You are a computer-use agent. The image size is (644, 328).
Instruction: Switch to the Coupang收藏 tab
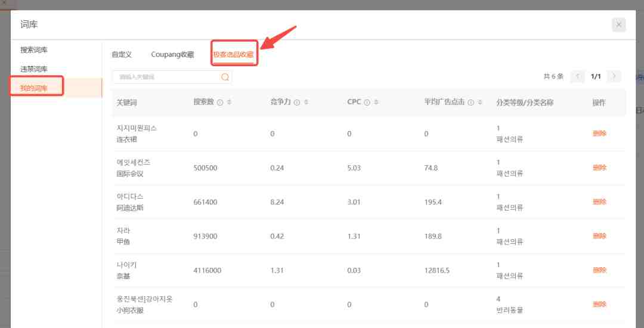[x=172, y=55]
